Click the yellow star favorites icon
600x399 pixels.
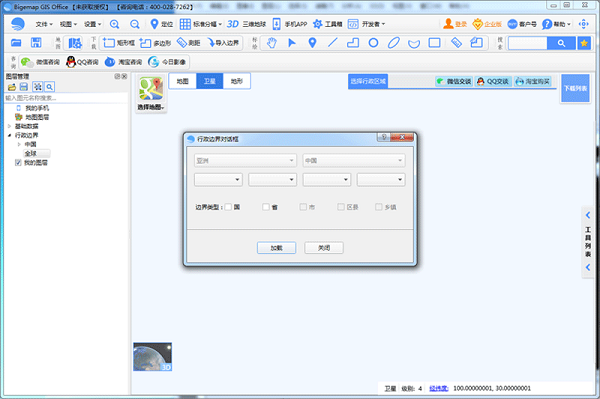coord(584,43)
